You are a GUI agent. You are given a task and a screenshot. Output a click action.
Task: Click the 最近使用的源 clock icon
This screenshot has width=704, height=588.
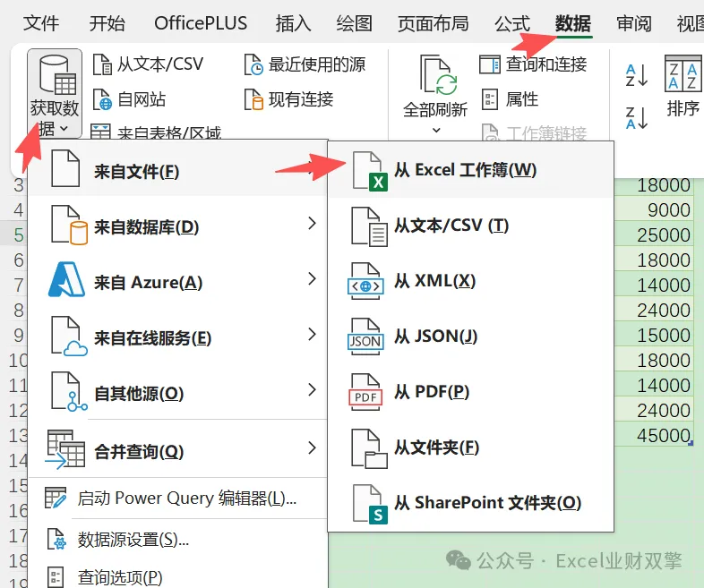(x=253, y=64)
